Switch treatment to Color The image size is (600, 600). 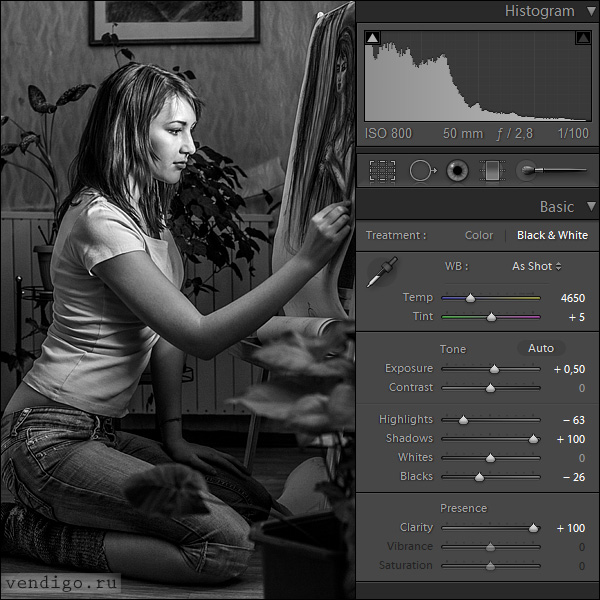tap(479, 235)
